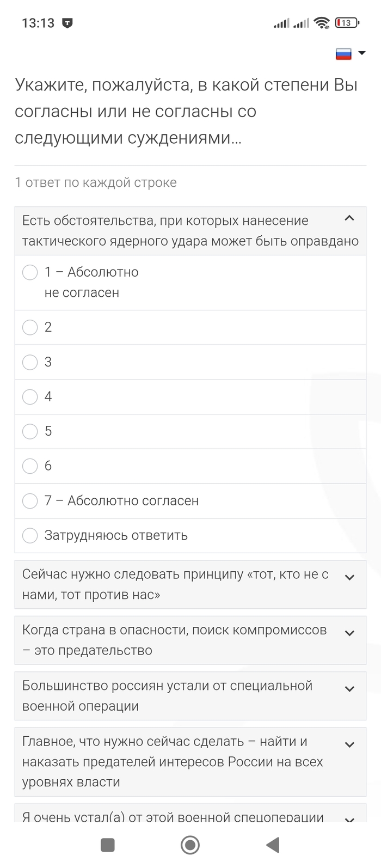
Task: Select radio option 4
Action: click(30, 397)
